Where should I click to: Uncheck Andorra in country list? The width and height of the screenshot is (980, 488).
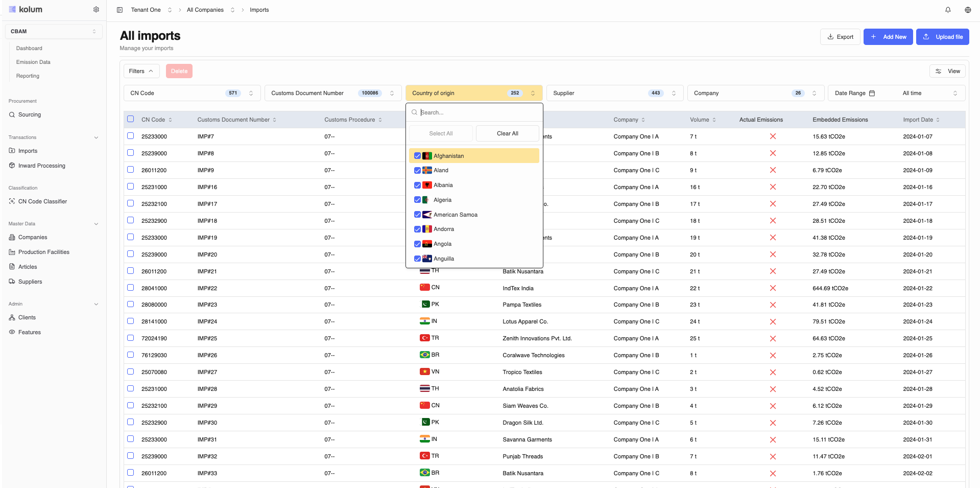point(417,229)
